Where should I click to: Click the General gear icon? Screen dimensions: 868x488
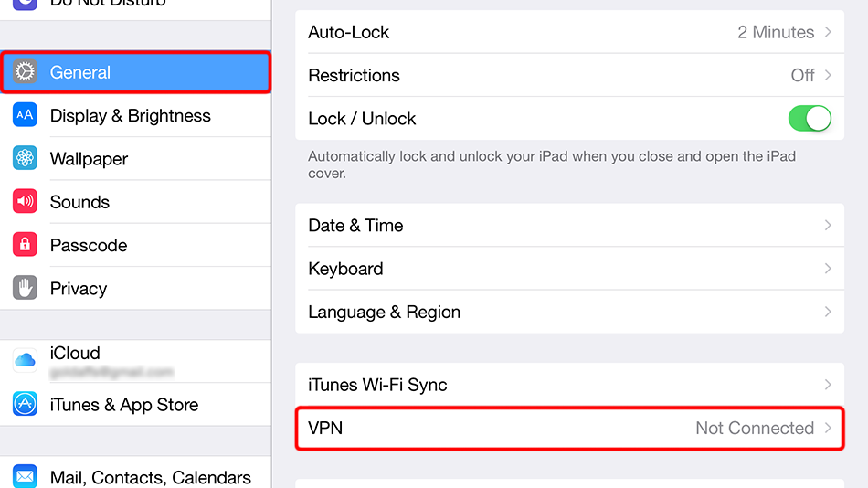point(26,72)
